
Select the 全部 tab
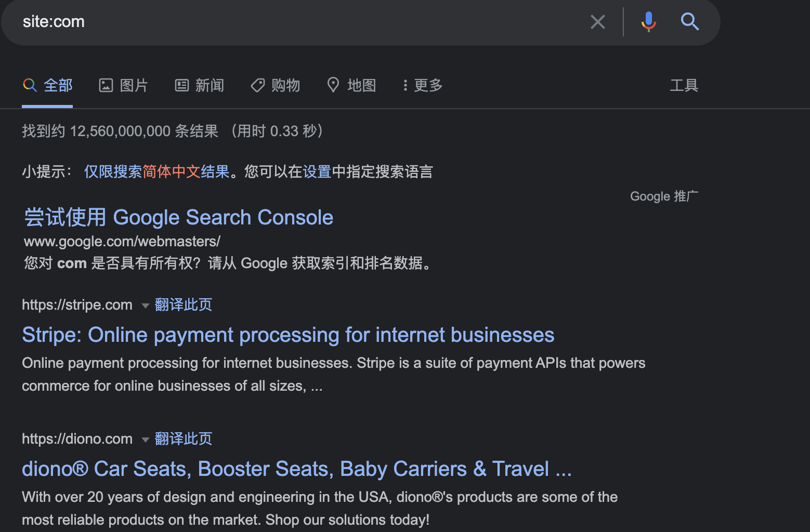pyautogui.click(x=47, y=85)
